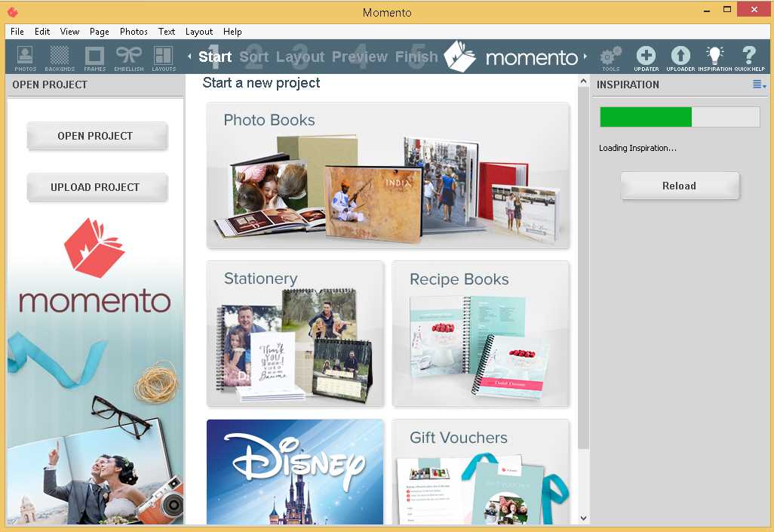The height and width of the screenshot is (532, 774).
Task: Open the Inspiration panel options menu
Action: tap(759, 85)
